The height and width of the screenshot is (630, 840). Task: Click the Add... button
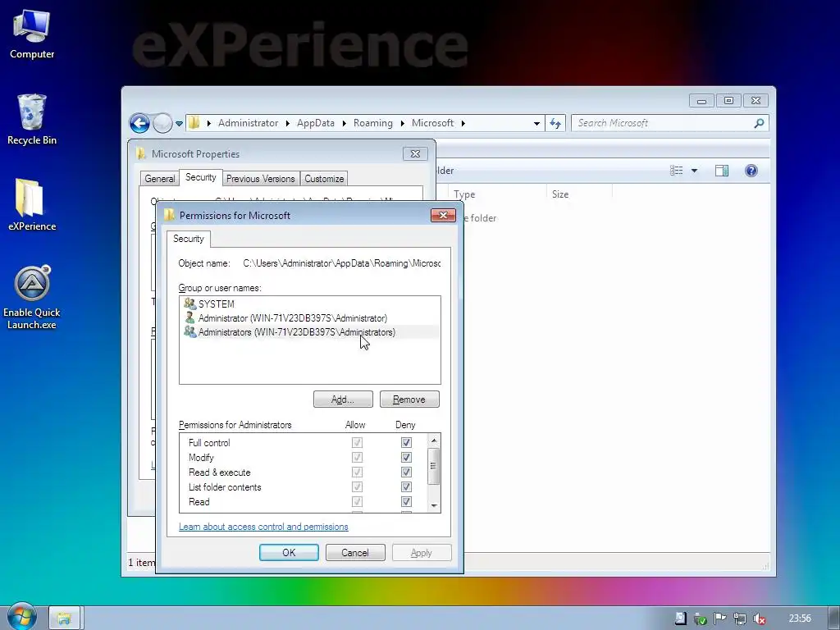[343, 399]
